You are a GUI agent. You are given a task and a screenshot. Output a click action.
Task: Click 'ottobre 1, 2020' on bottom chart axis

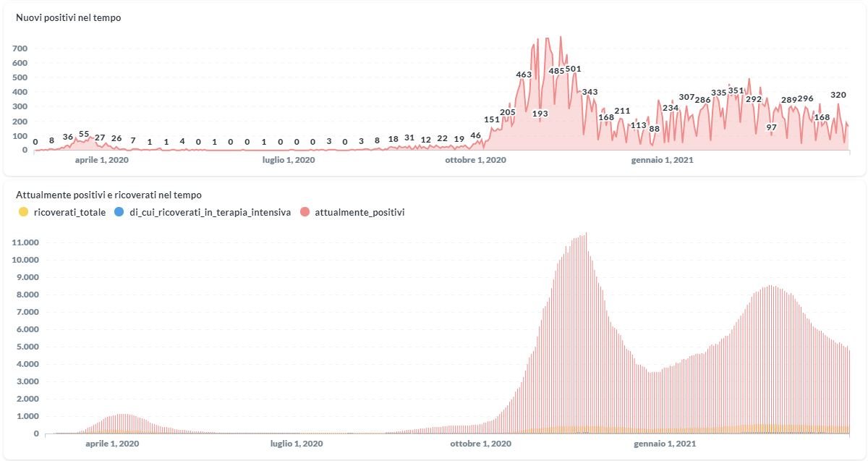(x=481, y=444)
